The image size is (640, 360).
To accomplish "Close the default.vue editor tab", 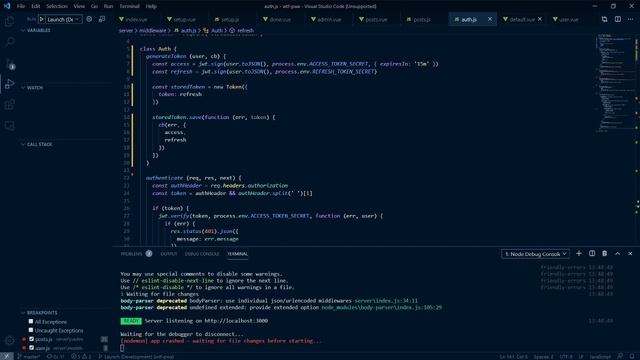I will pyautogui.click(x=540, y=19).
